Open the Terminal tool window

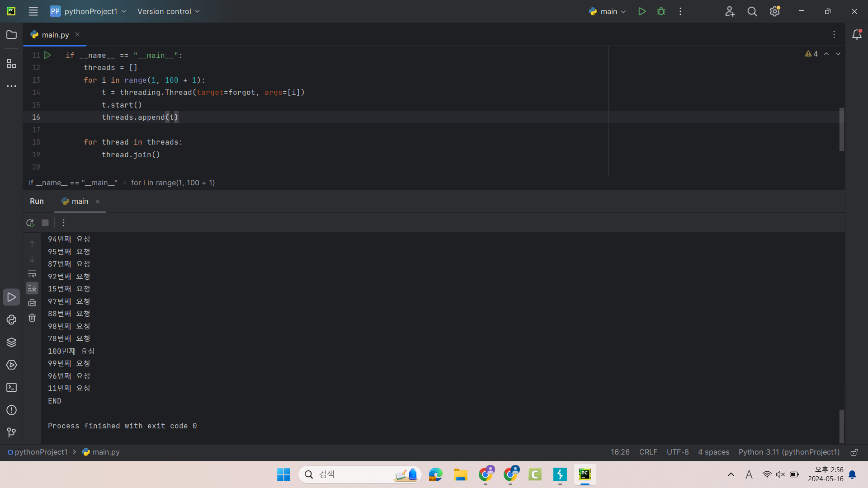11,388
